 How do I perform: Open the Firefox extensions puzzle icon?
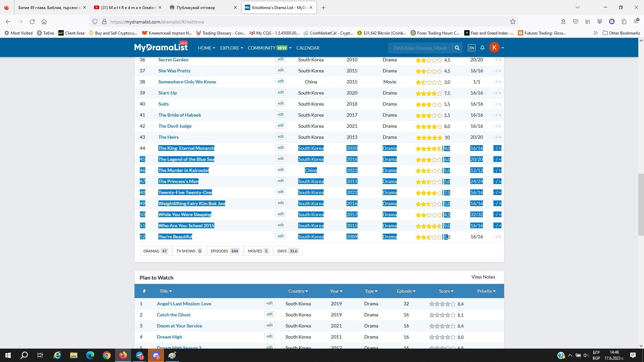624,22
